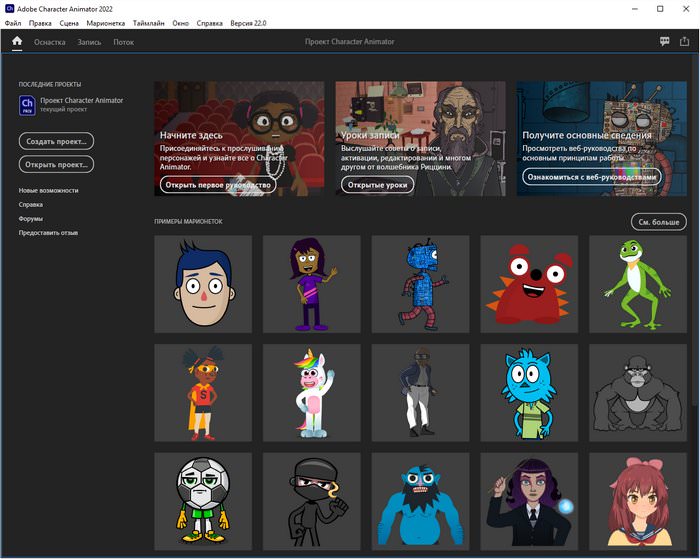Screen dimensions: 700x559
Task: Open the chat feedback icon at top right
Action: click(x=665, y=42)
